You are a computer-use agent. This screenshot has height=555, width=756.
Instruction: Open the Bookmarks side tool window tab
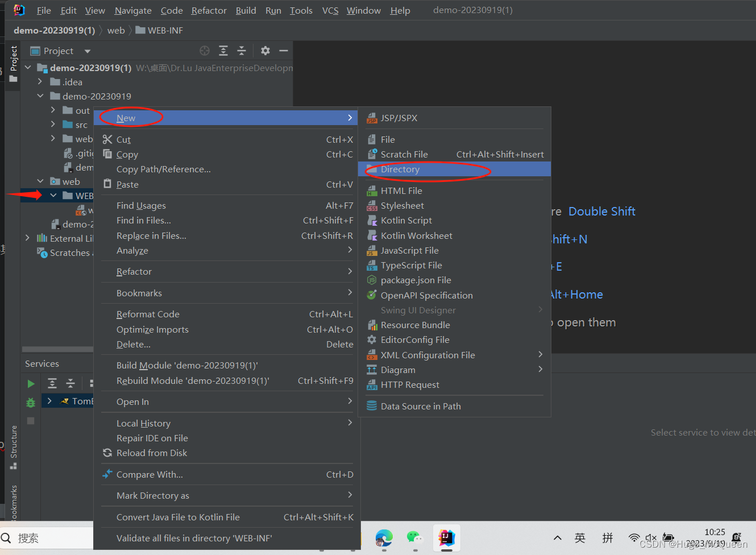click(14, 503)
